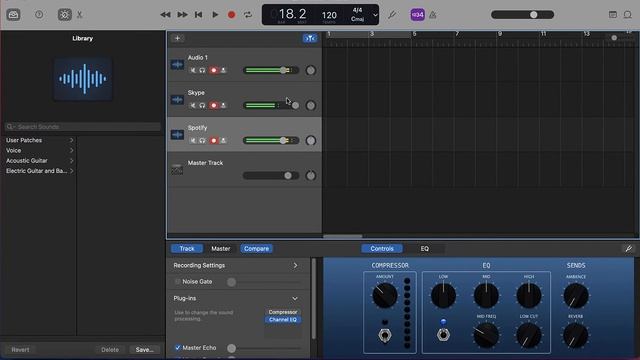
Task: Enable the Noise Gate checkbox
Action: 178,282
